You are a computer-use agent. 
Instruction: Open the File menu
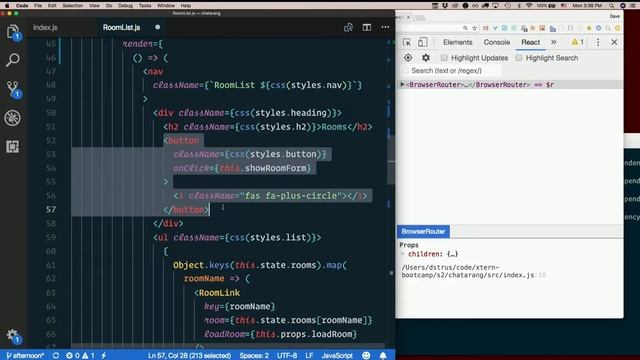click(x=38, y=6)
